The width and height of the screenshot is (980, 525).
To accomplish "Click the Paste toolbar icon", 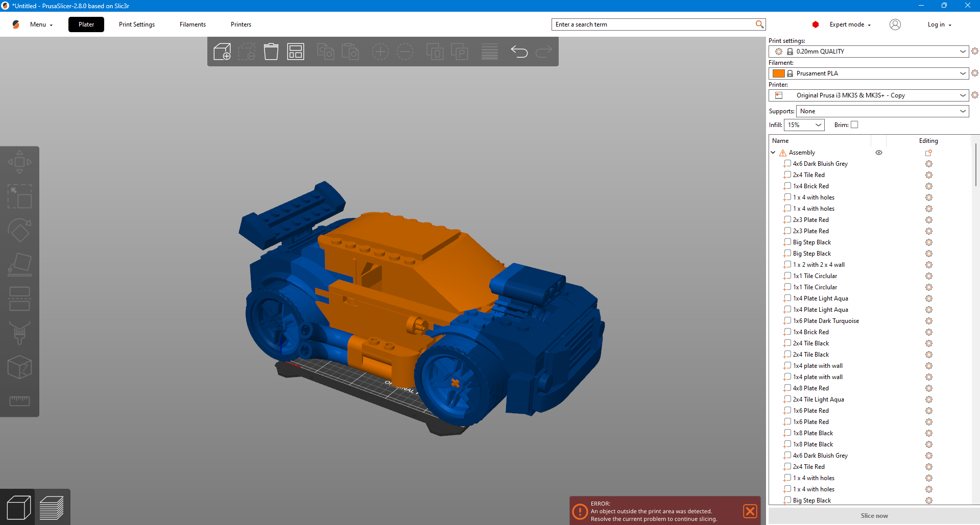I will click(350, 52).
